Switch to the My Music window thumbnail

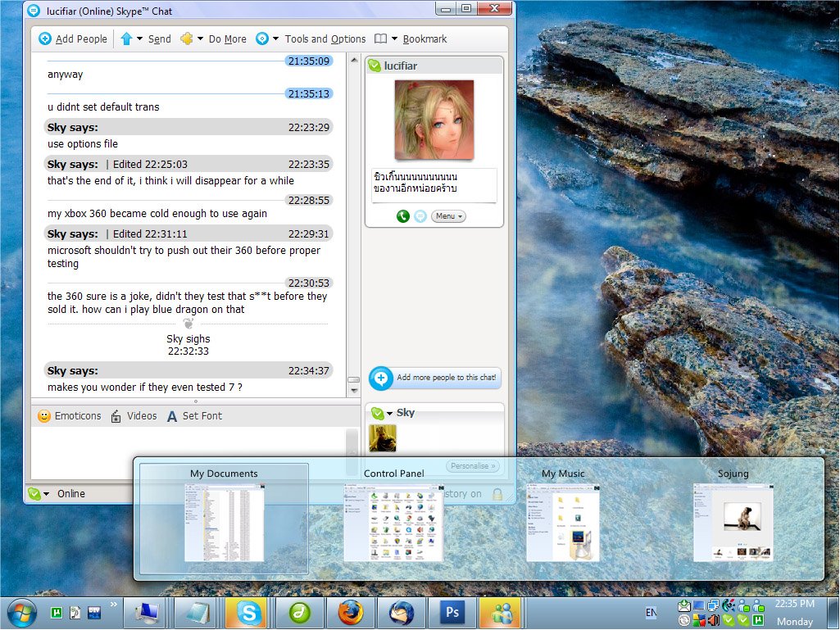tap(562, 522)
